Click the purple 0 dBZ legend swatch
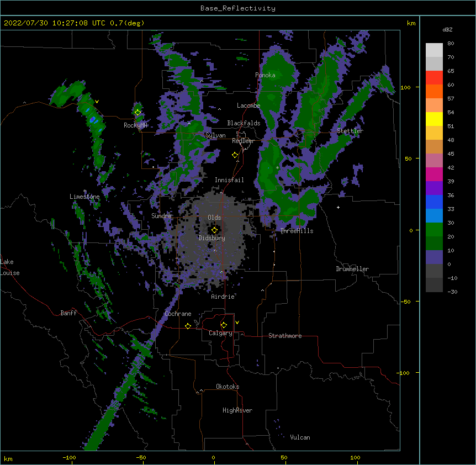This screenshot has width=476, height=465. click(434, 257)
